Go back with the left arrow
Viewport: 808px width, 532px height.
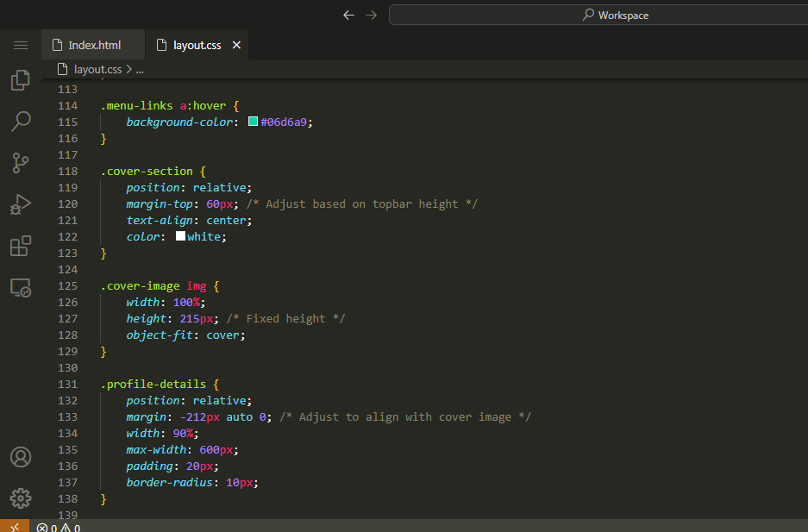[349, 15]
